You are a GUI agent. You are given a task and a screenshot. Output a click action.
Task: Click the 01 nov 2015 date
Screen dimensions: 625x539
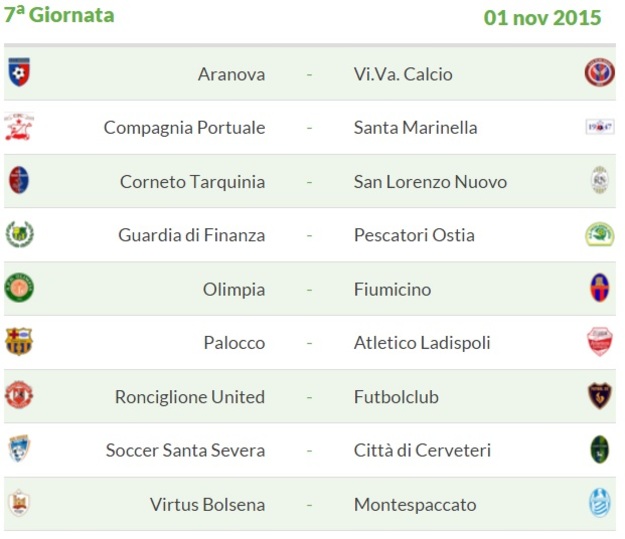point(542,18)
